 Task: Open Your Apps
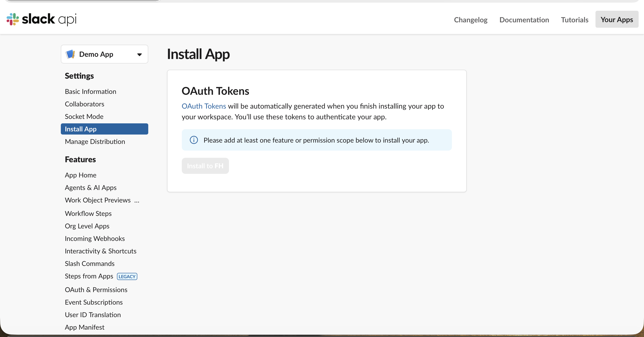coord(617,19)
